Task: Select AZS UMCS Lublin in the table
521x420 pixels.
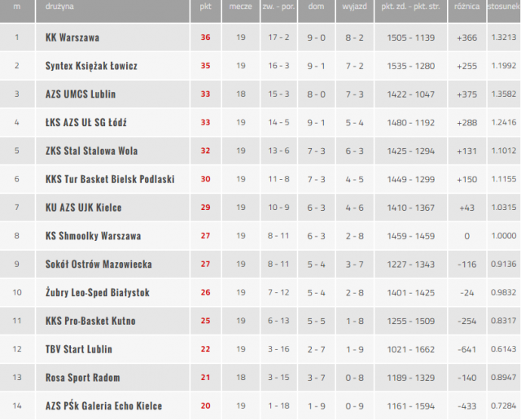Action: [x=81, y=94]
